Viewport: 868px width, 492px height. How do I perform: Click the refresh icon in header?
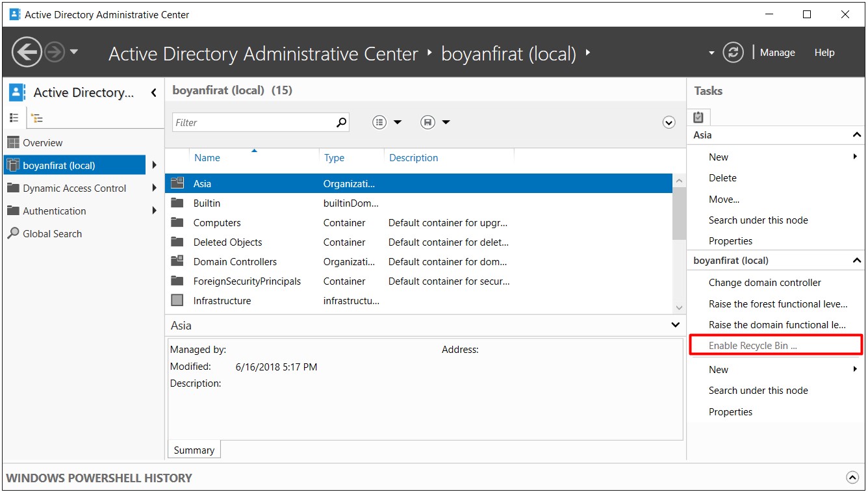733,53
